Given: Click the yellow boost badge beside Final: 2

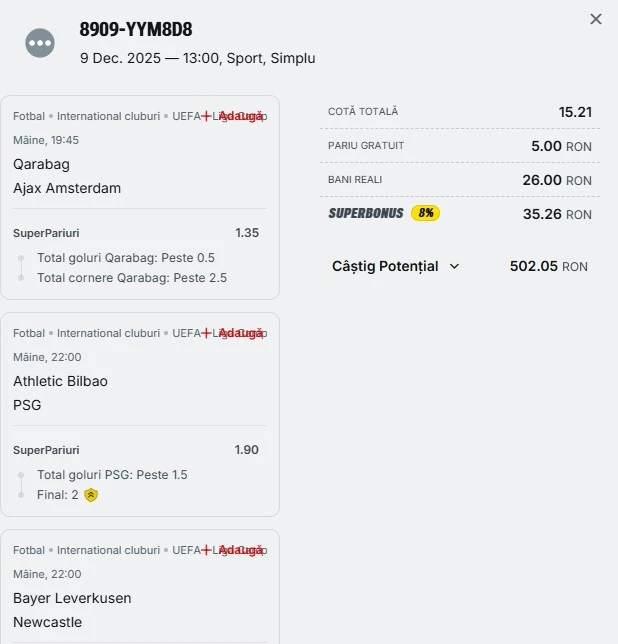Looking at the screenshot, I should pos(91,495).
